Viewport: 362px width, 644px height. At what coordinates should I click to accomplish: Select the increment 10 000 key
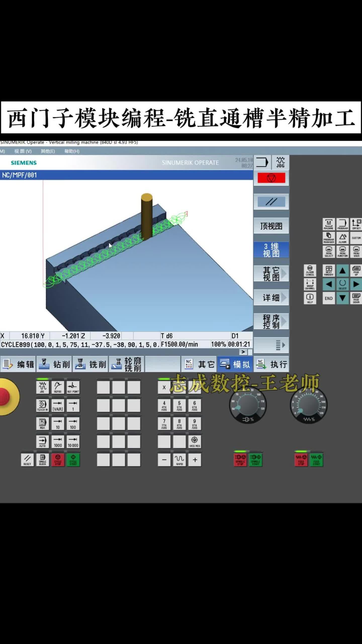[x=73, y=441]
